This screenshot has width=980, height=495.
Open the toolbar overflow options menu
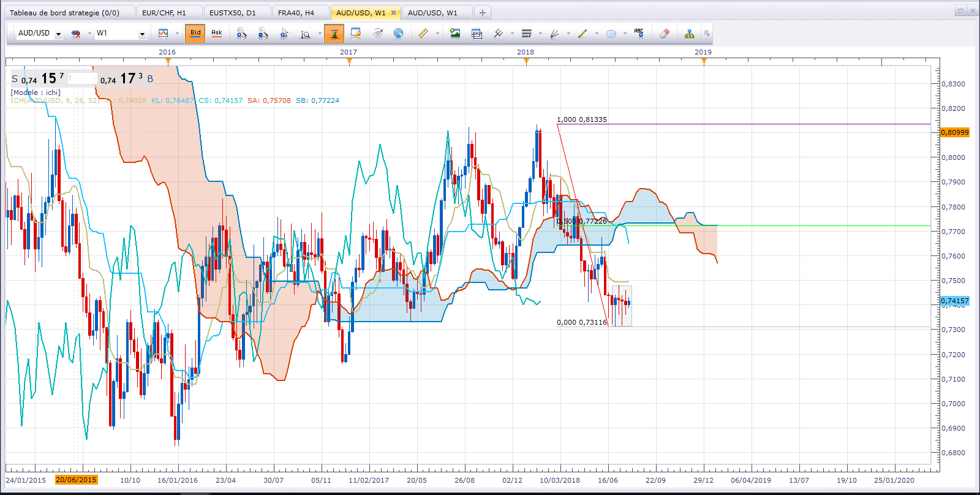pos(707,34)
